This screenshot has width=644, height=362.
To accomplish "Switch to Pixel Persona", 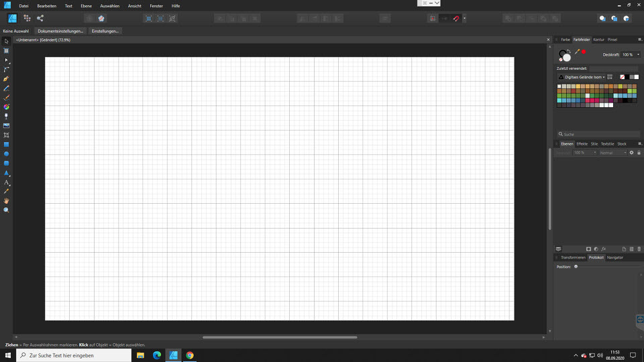I will click(27, 18).
